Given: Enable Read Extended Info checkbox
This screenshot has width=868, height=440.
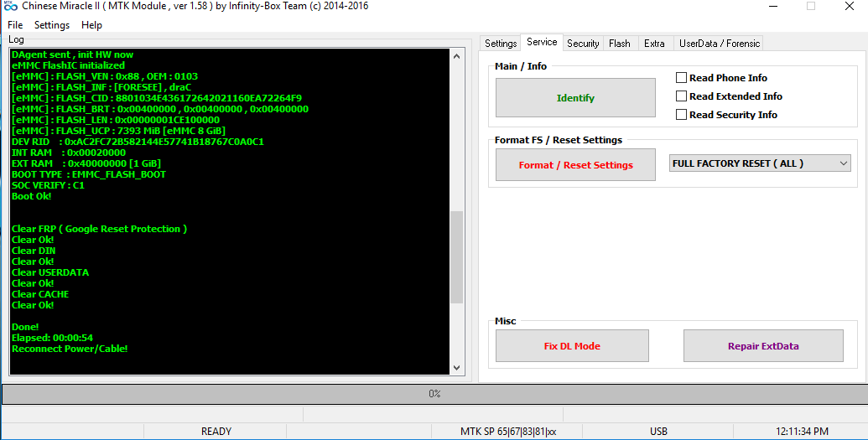Looking at the screenshot, I should pyautogui.click(x=681, y=96).
